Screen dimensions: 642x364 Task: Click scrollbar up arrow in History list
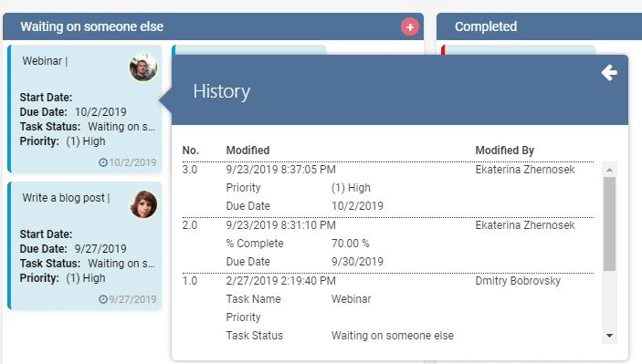coord(609,170)
